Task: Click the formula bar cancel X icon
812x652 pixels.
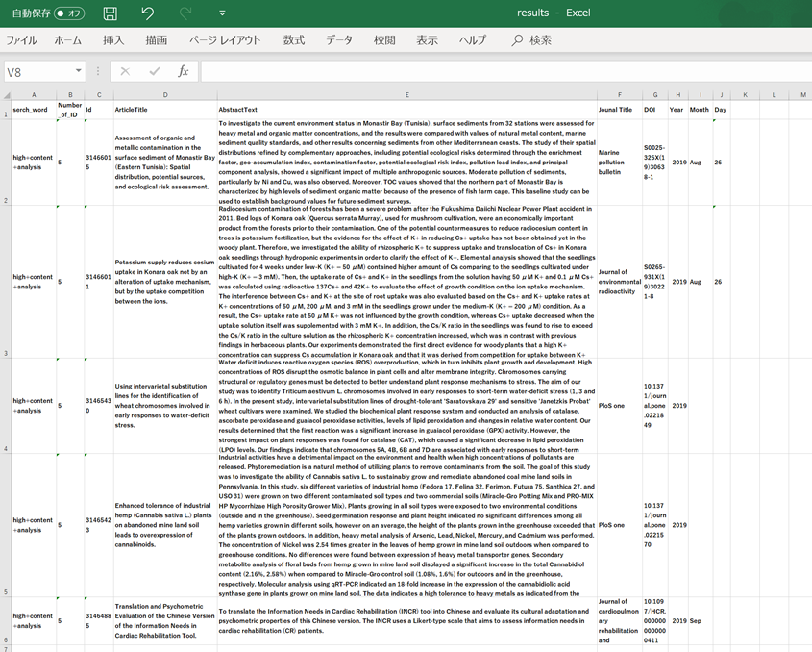Action: tap(125, 71)
